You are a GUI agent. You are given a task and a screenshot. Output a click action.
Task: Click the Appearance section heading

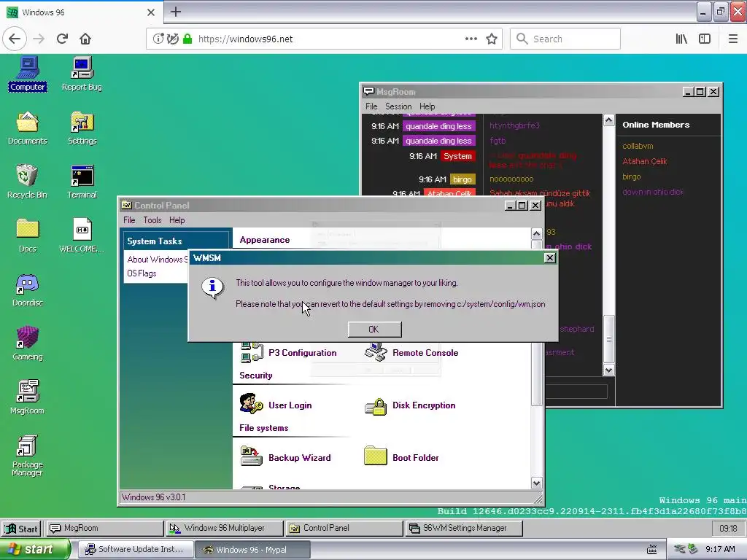[264, 240]
